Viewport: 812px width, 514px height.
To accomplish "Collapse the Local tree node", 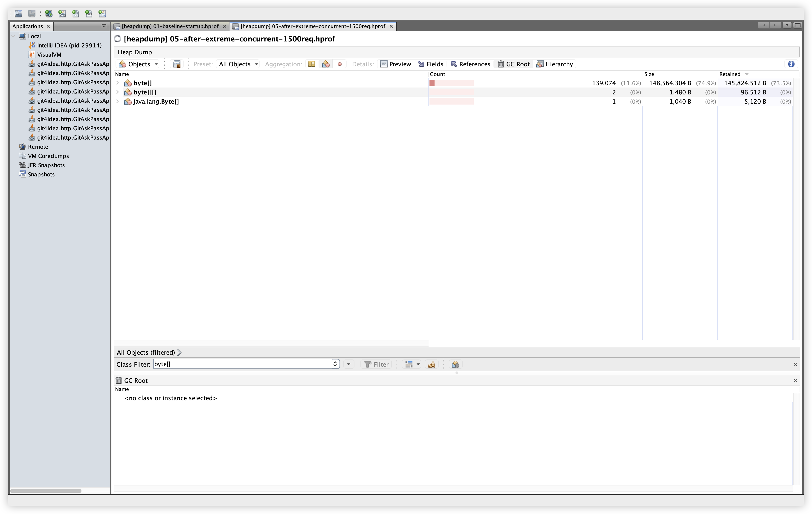I will click(13, 36).
